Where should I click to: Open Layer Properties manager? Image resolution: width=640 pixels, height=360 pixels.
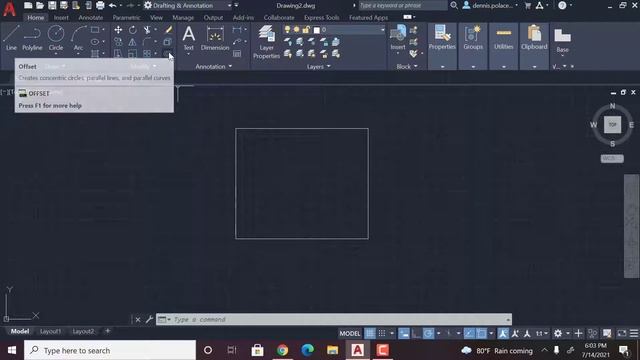click(x=266, y=42)
